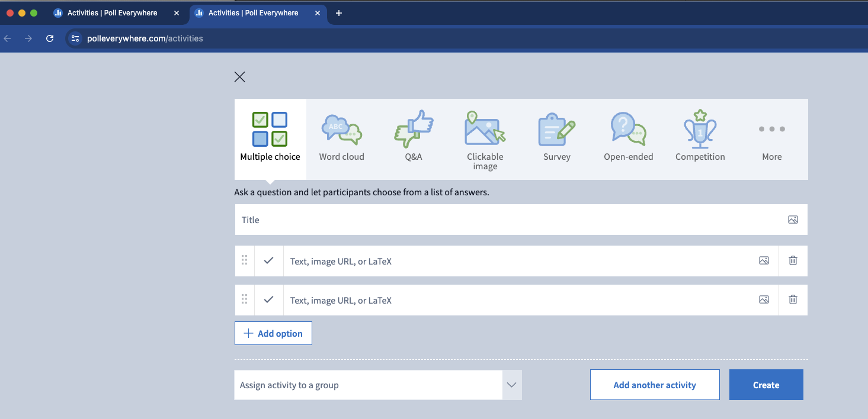Toggle correct checkmark on second option
Screen dimensions: 868x419
pyautogui.click(x=269, y=299)
